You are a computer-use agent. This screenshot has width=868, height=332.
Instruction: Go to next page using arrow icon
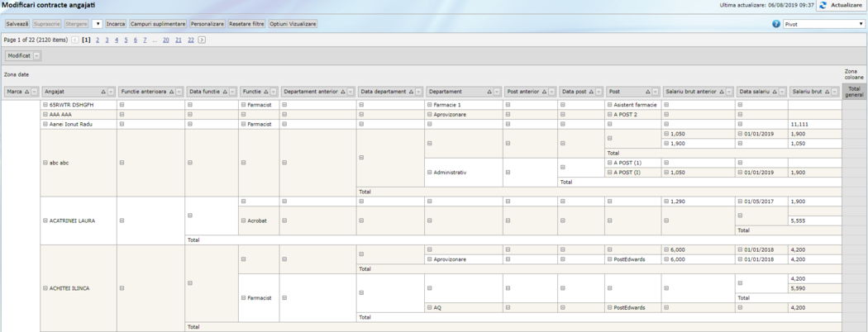coord(202,40)
